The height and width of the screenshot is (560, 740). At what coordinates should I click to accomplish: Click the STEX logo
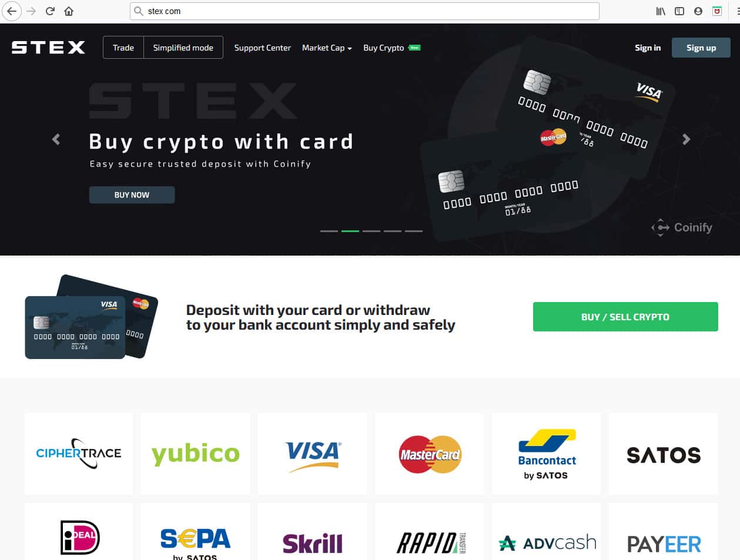point(48,48)
